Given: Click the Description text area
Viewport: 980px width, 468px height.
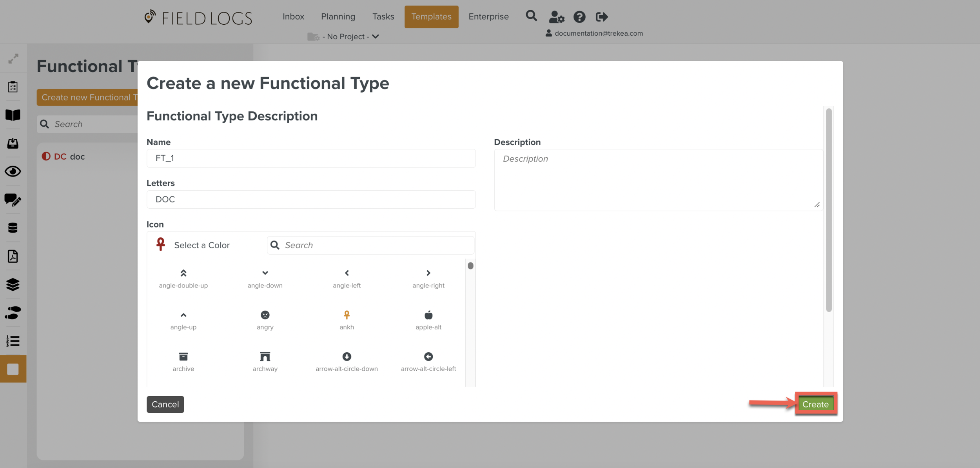Looking at the screenshot, I should tap(658, 180).
